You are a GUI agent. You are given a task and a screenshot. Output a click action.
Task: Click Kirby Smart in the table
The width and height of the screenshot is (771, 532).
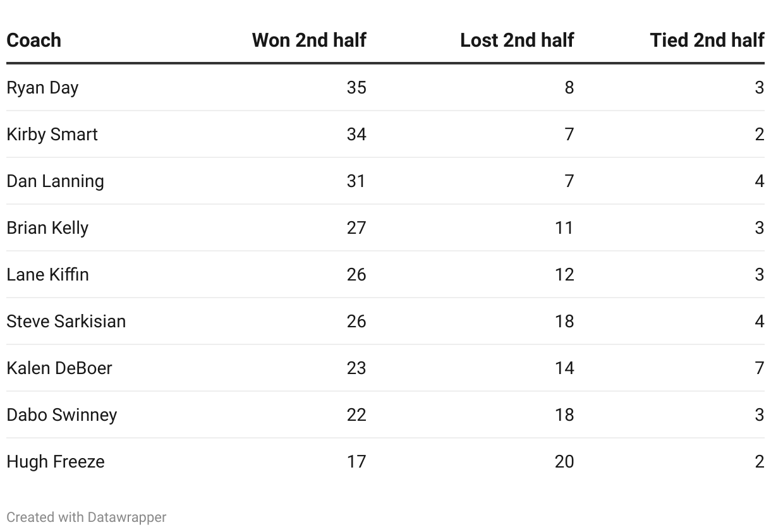click(52, 135)
